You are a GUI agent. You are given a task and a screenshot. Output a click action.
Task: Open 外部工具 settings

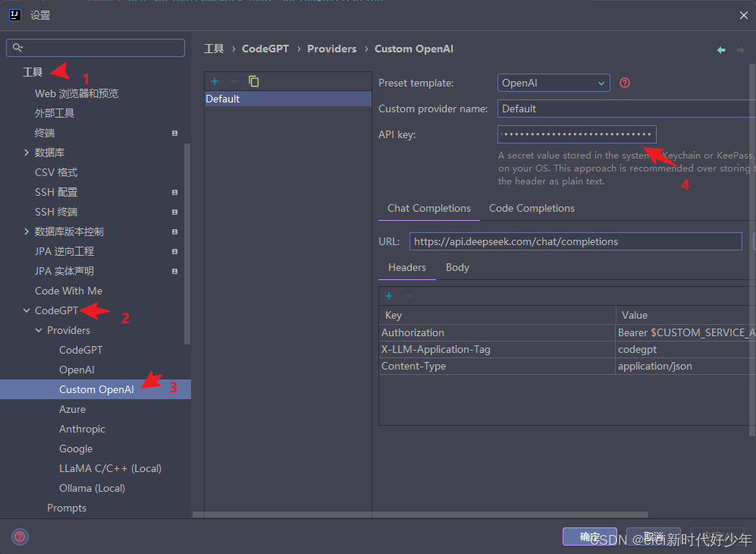(55, 113)
